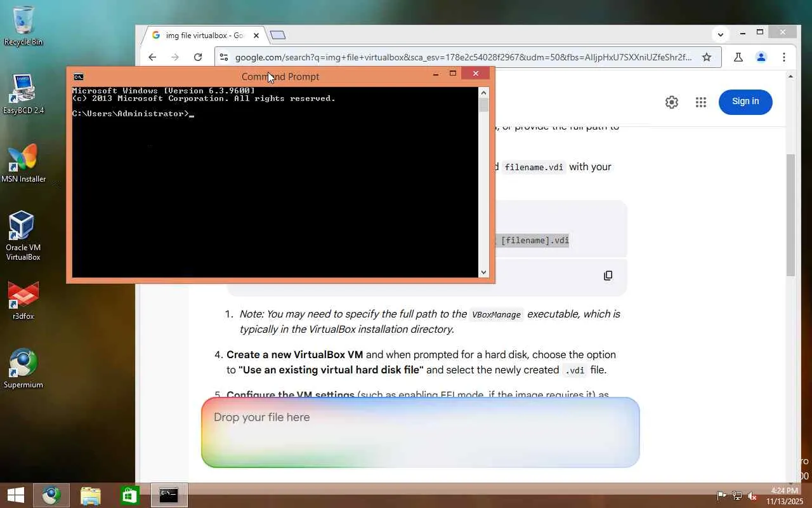
Task: Copy the code snippet with the copy icon
Action: [x=608, y=276]
